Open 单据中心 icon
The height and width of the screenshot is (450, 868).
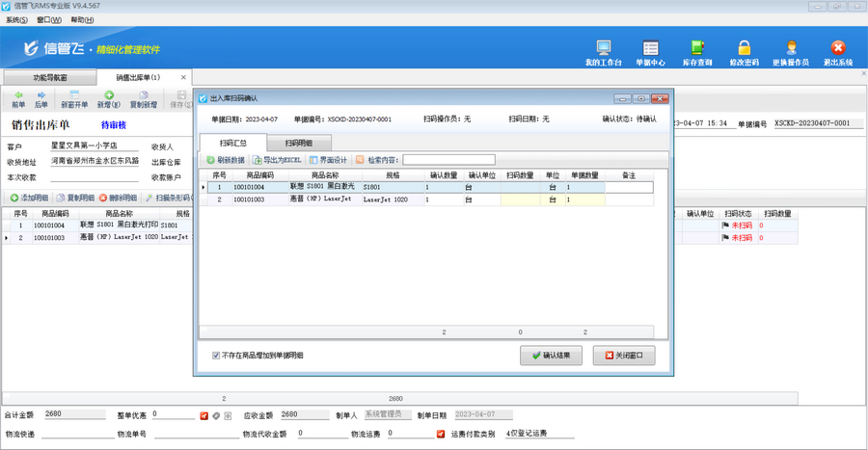pyautogui.click(x=650, y=52)
